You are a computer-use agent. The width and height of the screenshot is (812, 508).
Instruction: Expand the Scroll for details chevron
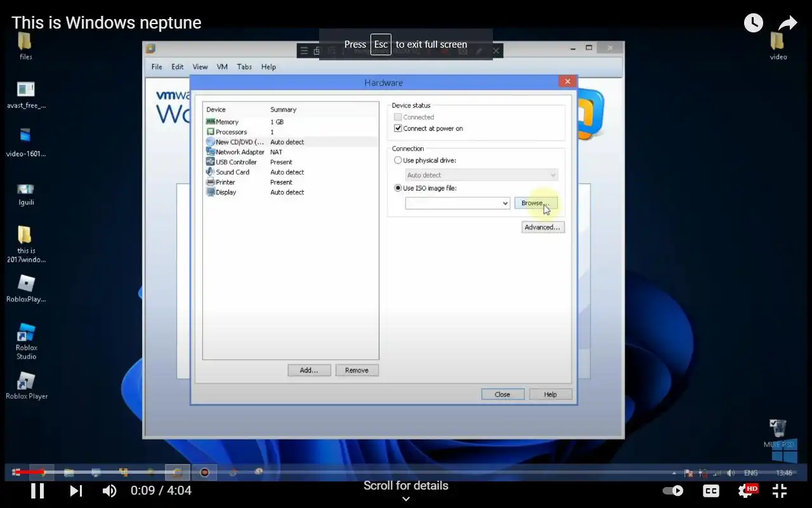(x=406, y=499)
